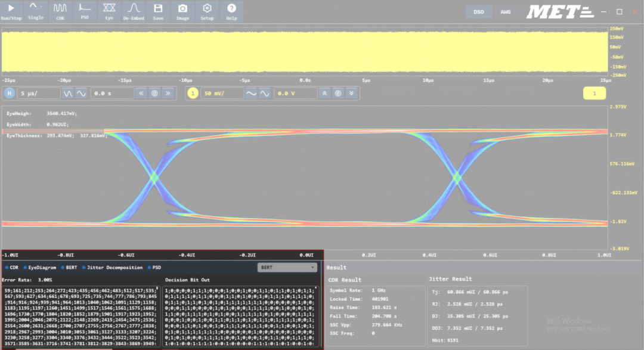This screenshot has height=350, width=644.
Task: Select the EyeDiagram radio option
Action: click(x=40, y=268)
